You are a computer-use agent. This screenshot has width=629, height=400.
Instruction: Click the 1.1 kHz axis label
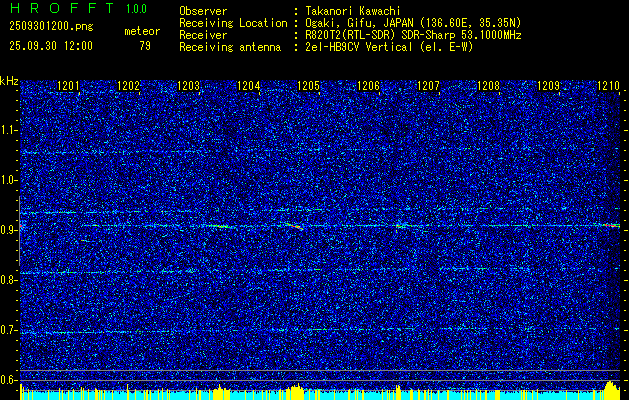[x=9, y=130]
